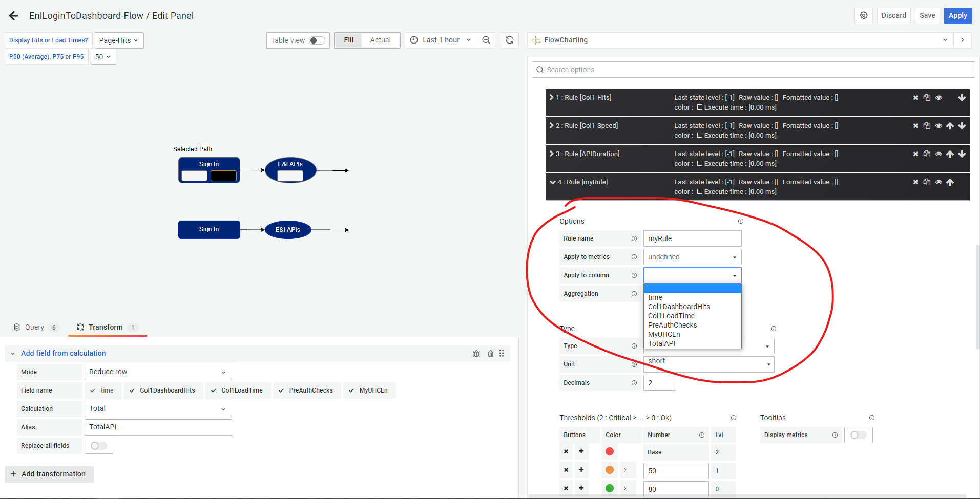980x499 pixels.
Task: Click Add transformation
Action: tap(49, 474)
